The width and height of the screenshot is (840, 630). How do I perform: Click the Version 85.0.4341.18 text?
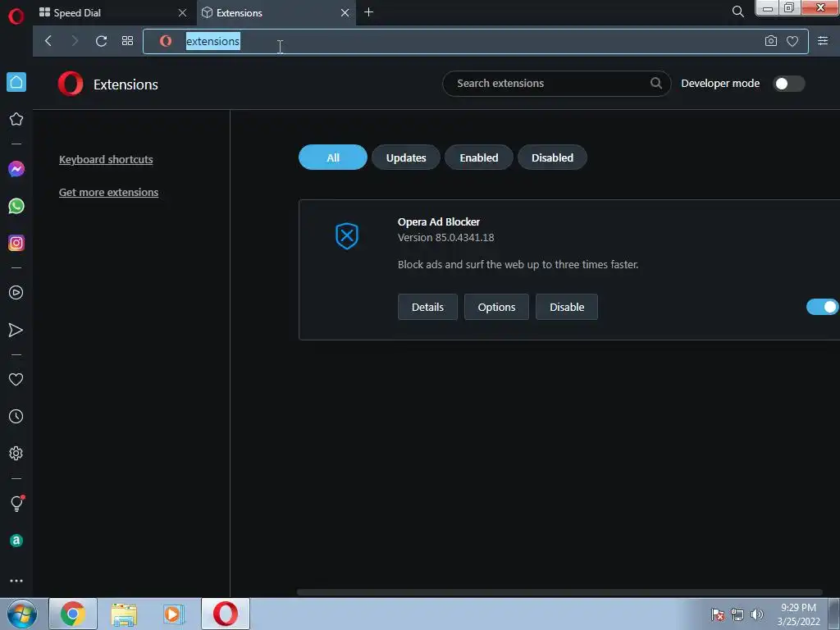[445, 237]
